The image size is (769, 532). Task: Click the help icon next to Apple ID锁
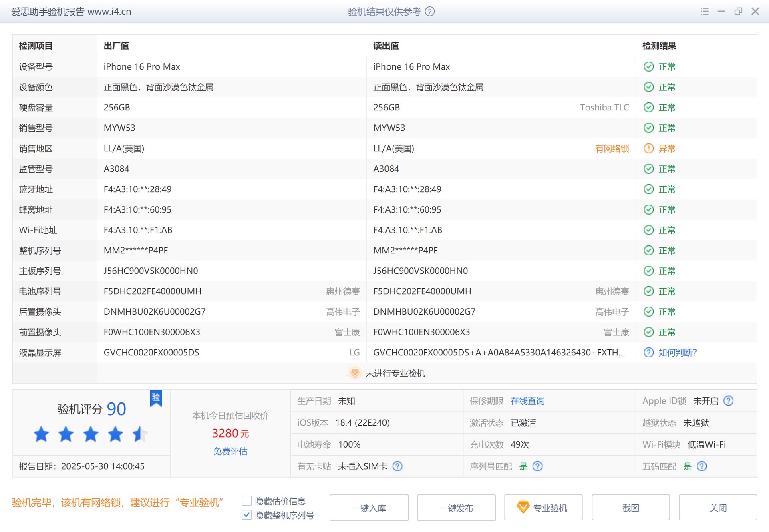tap(729, 401)
